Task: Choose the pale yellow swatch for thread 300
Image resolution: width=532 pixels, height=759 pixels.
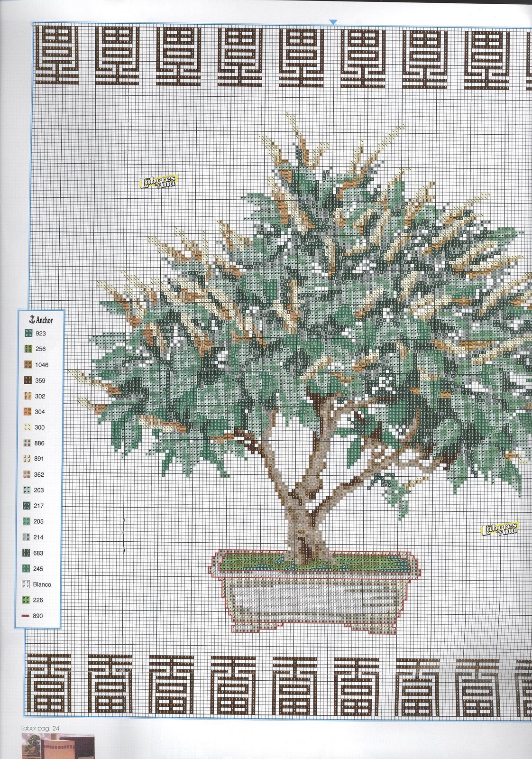Action: coord(27,427)
